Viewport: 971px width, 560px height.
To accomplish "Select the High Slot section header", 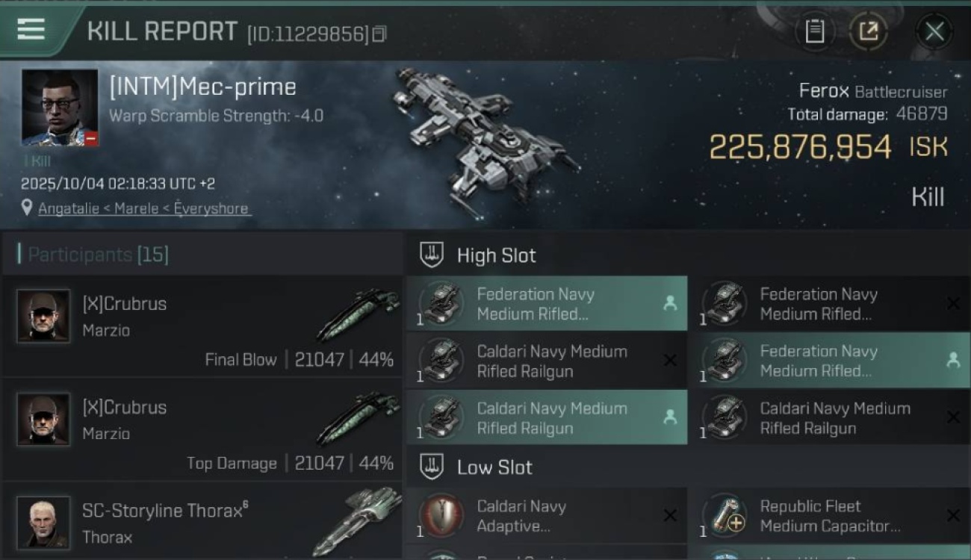I will (x=496, y=255).
